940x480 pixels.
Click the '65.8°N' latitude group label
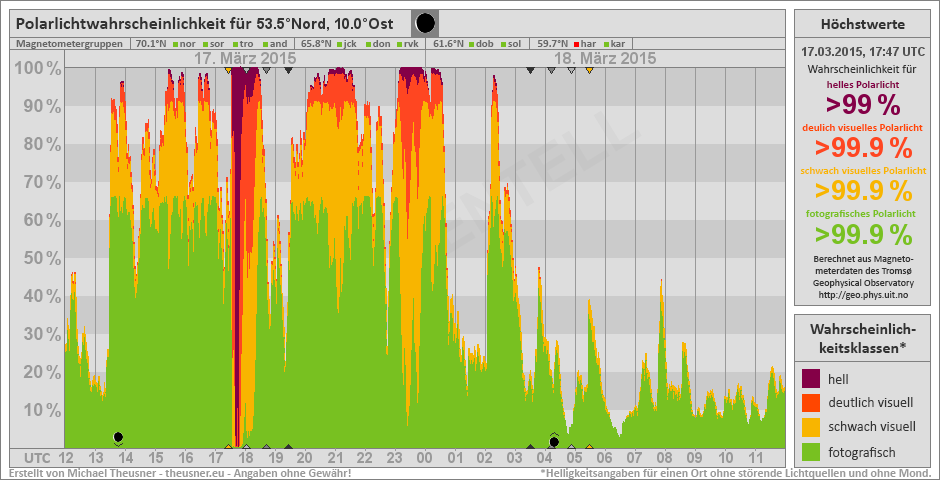coord(317,44)
